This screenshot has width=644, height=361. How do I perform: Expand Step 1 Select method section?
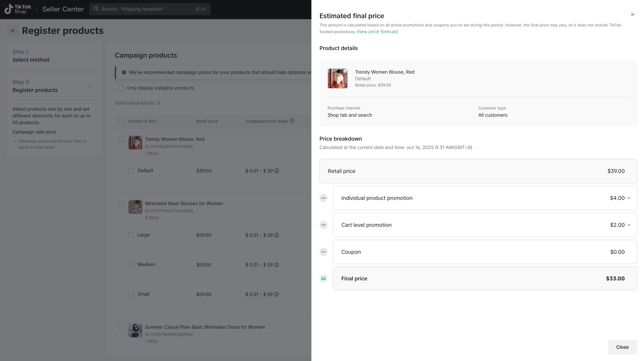pyautogui.click(x=89, y=56)
